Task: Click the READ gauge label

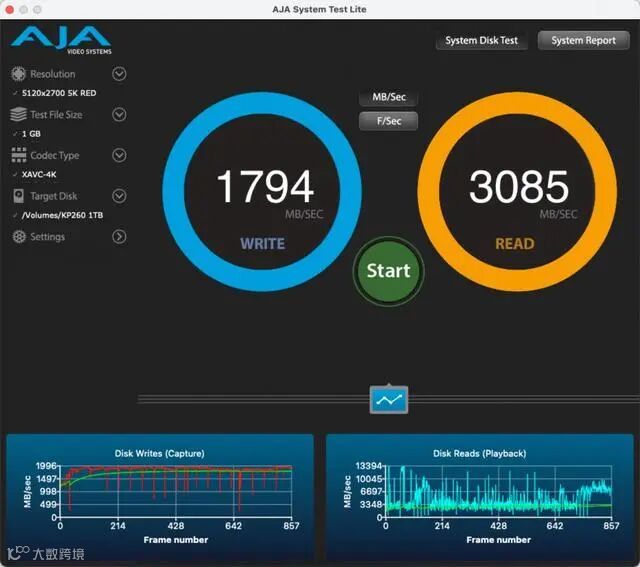Action: tap(515, 244)
